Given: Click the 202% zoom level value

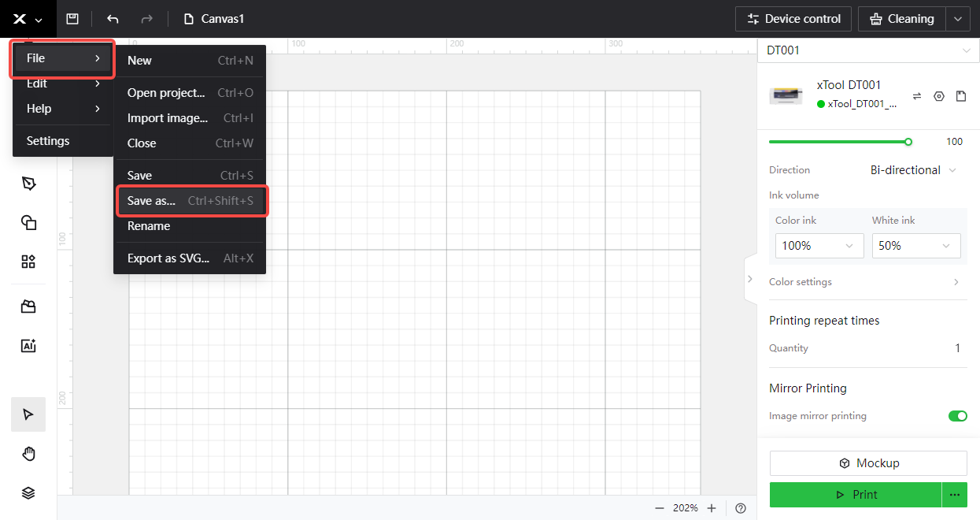Looking at the screenshot, I should pyautogui.click(x=686, y=508).
